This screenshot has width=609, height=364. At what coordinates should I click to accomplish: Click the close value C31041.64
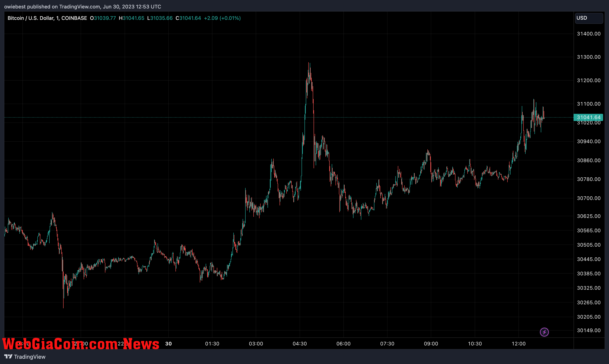pyautogui.click(x=188, y=18)
